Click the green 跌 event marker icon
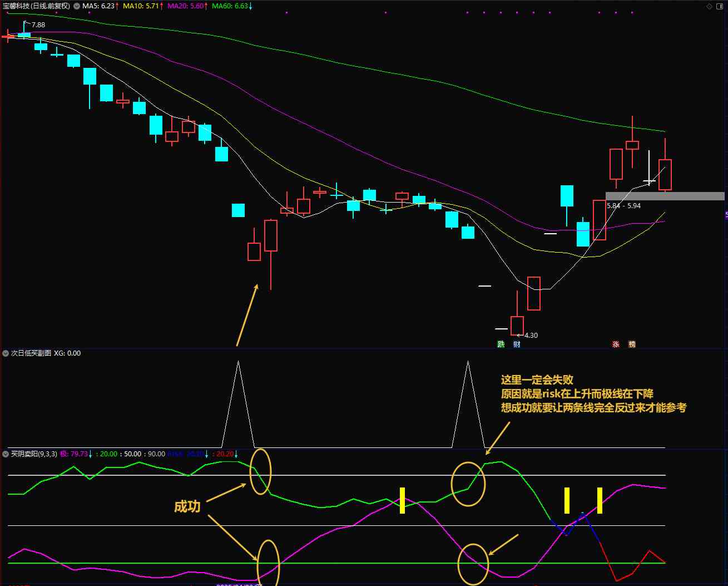 click(x=501, y=344)
